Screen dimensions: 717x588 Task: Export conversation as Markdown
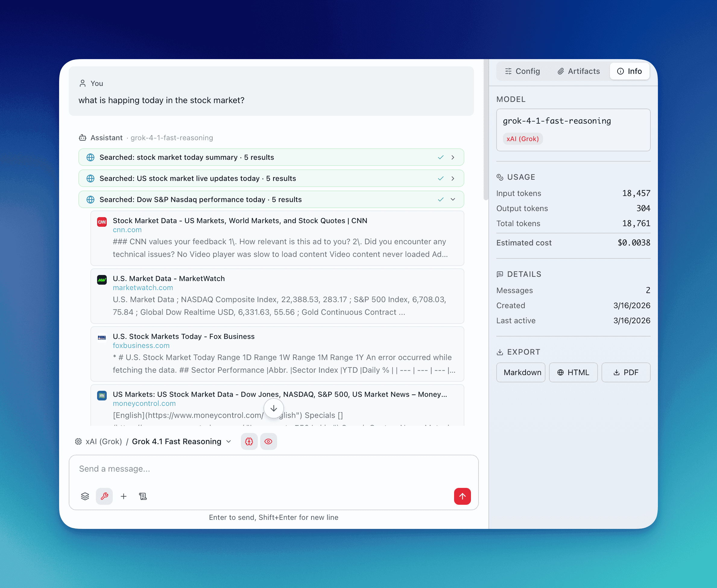tap(521, 372)
